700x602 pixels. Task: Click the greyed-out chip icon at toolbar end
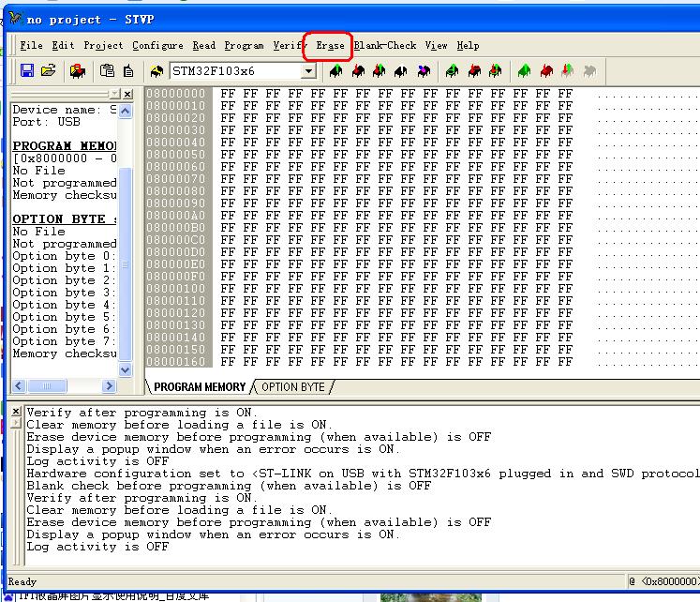pyautogui.click(x=589, y=71)
